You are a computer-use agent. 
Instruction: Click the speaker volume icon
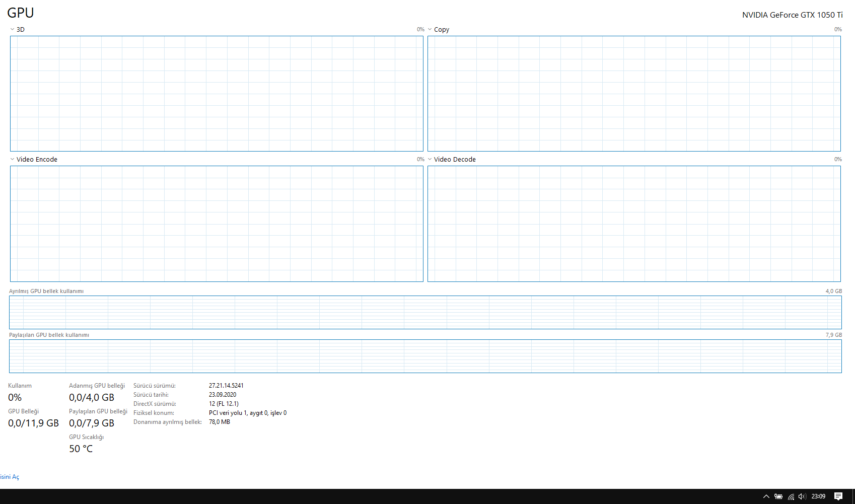[802, 496]
